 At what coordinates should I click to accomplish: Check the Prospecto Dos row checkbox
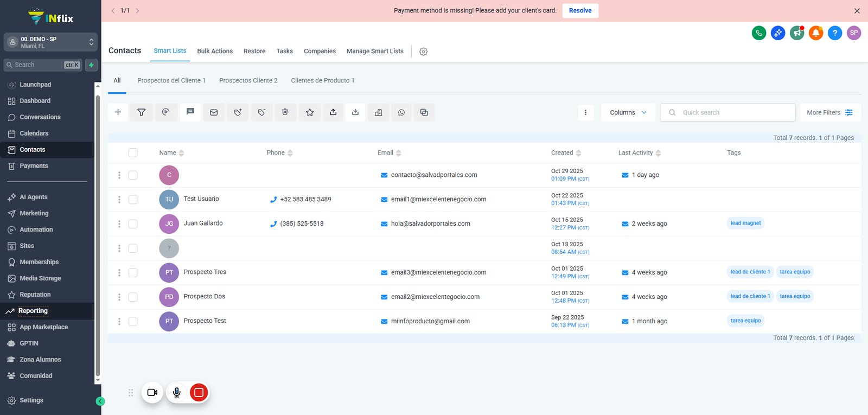(133, 297)
